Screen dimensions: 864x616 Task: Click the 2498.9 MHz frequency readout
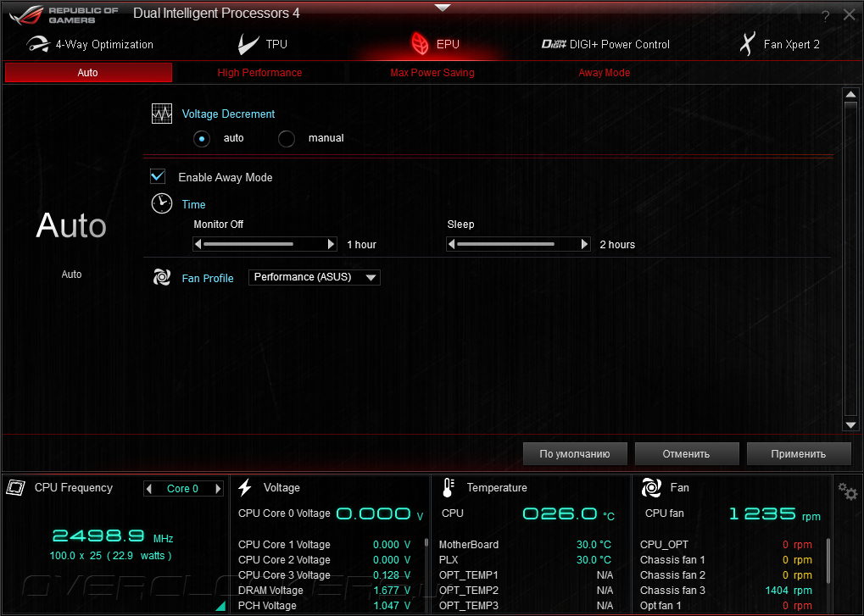pos(113,536)
